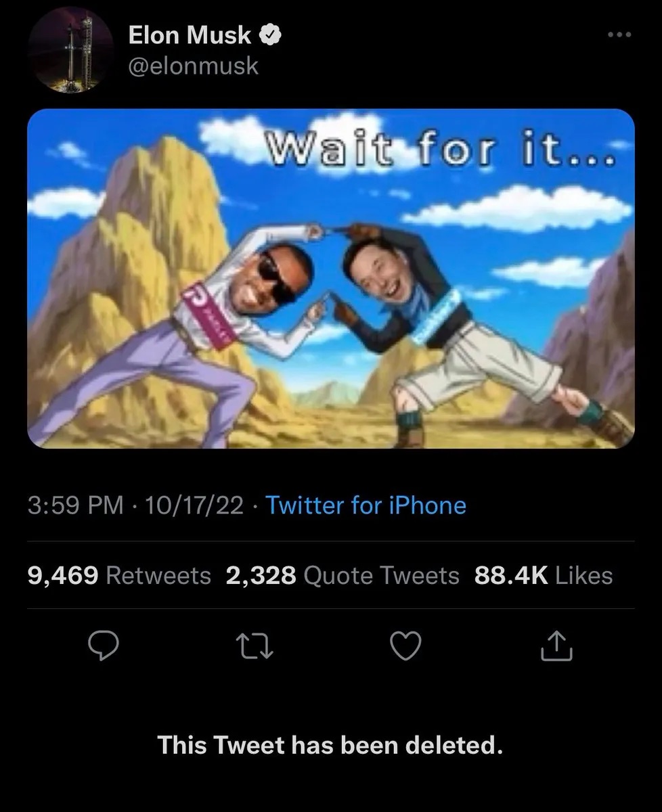Tap the reply speech bubble icon
This screenshot has width=662, height=812.
pyautogui.click(x=104, y=646)
